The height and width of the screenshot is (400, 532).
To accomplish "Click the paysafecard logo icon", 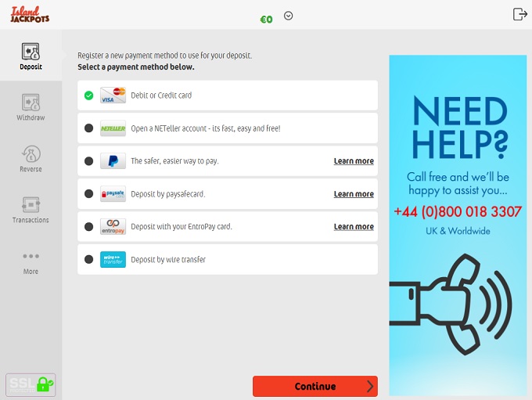I will 113,194.
